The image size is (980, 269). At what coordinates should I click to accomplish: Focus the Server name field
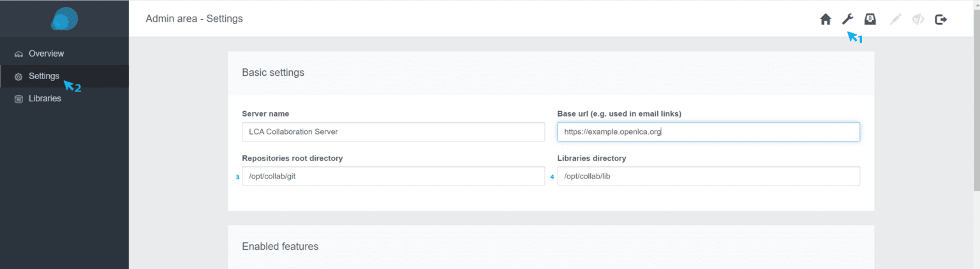393,132
